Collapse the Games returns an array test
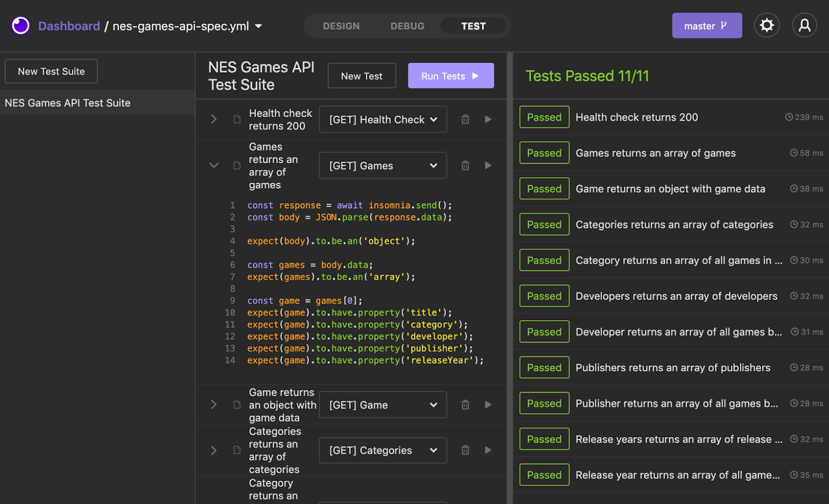The width and height of the screenshot is (829, 504). 213,165
